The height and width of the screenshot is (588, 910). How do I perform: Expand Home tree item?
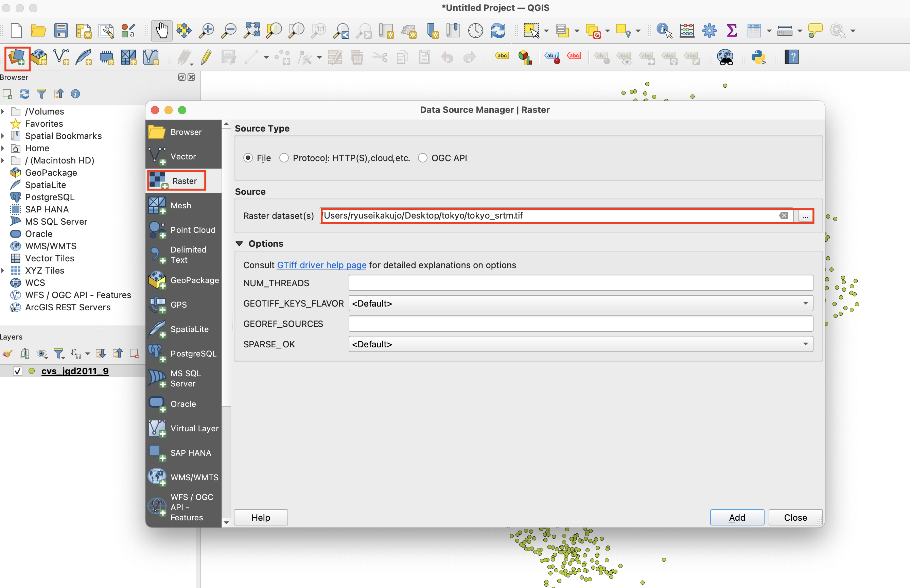pyautogui.click(x=3, y=148)
